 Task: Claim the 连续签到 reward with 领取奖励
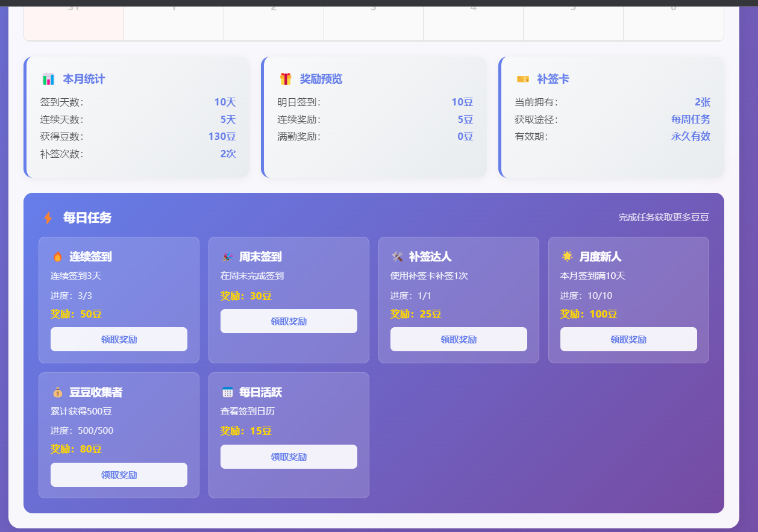(119, 339)
